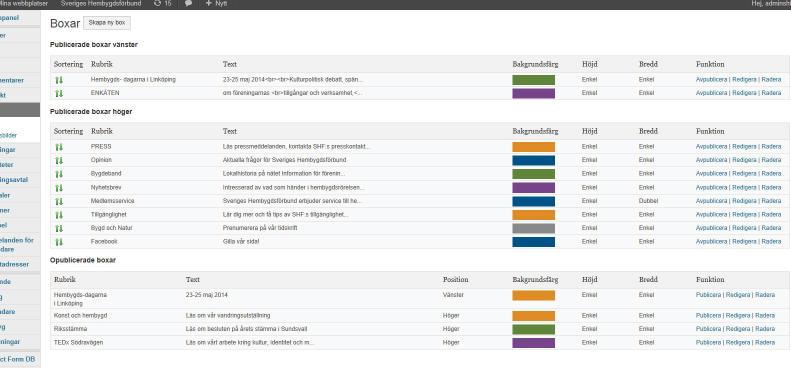Click Radera for Konst och hembygd box
This screenshot has height=368, width=791.
click(x=765, y=315)
